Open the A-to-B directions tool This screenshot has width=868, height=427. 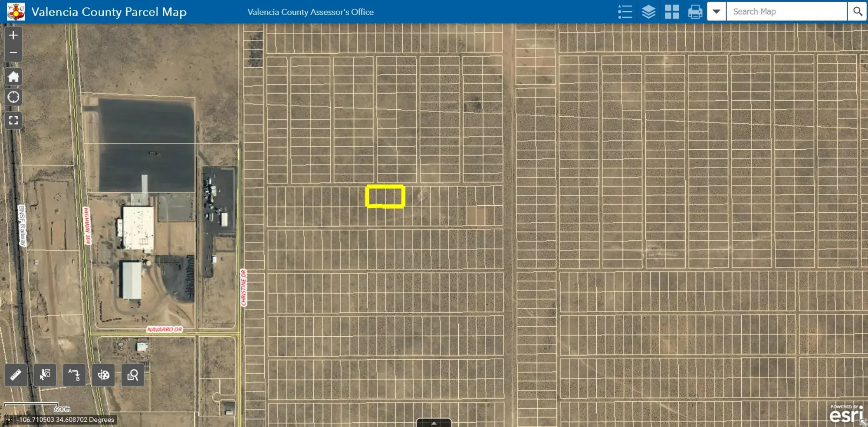[x=74, y=375]
